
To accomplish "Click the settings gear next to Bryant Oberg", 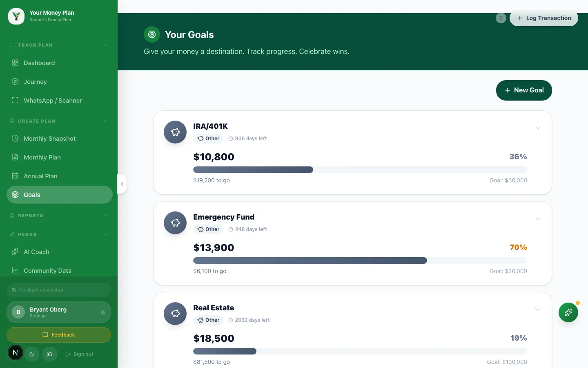I will pyautogui.click(x=103, y=312).
